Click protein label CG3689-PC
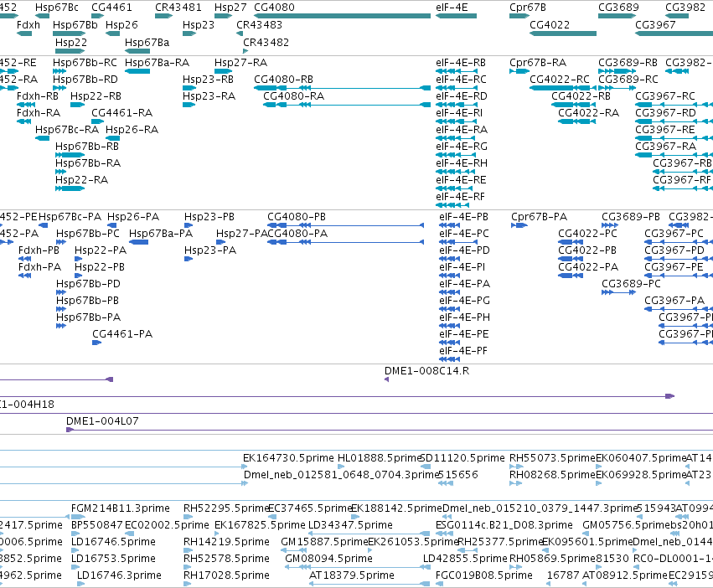Viewport: 713px width, 588px height. pyautogui.click(x=631, y=284)
